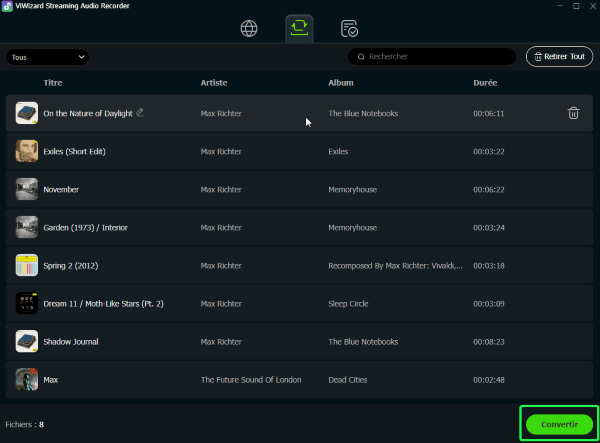Select the Exiles (Short Edit) album cover

pyautogui.click(x=27, y=151)
